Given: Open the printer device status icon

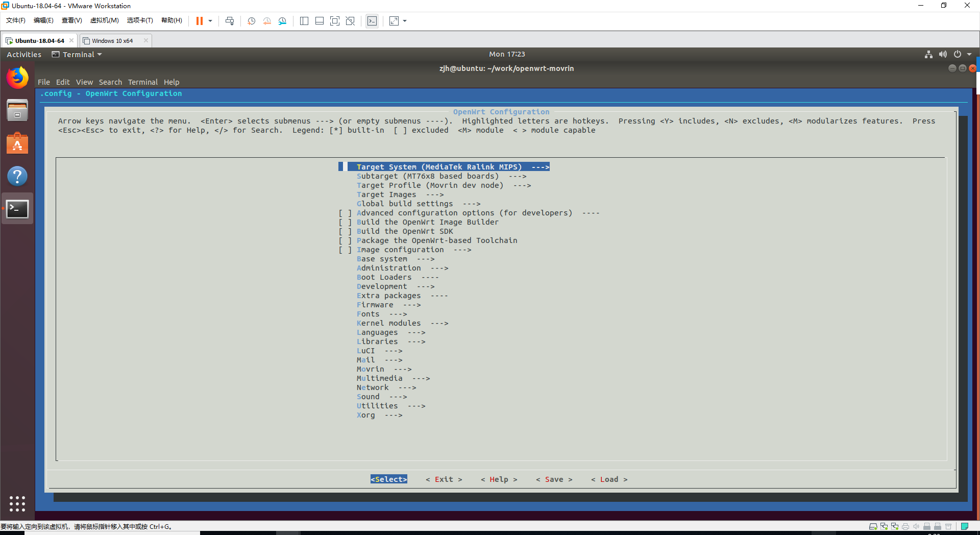Looking at the screenshot, I should click(905, 526).
